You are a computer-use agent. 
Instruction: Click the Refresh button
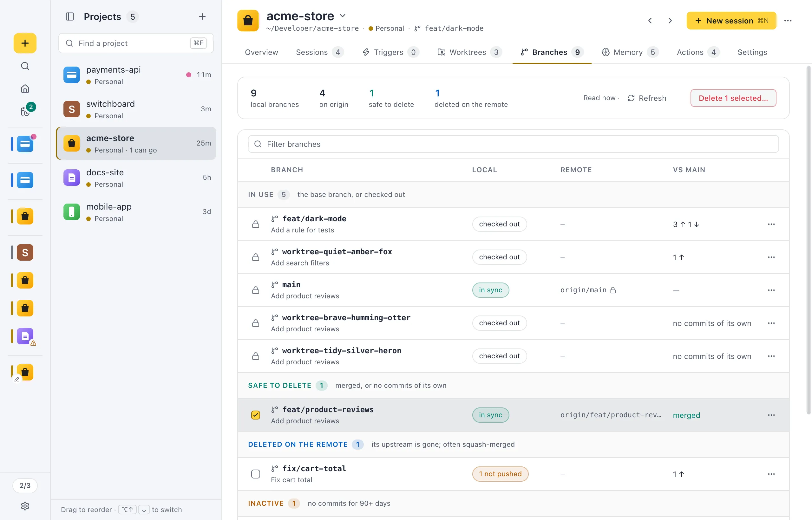pos(647,98)
